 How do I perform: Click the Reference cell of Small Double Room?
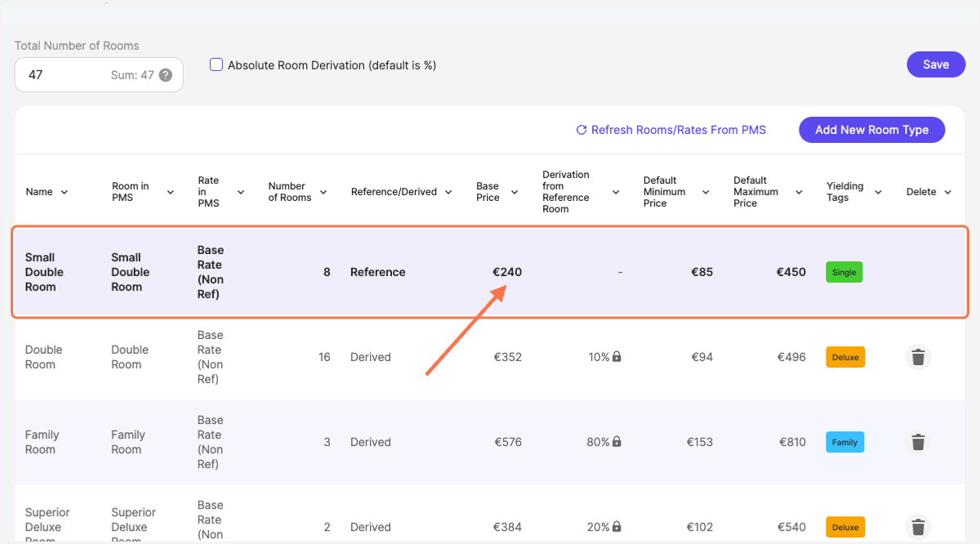378,272
